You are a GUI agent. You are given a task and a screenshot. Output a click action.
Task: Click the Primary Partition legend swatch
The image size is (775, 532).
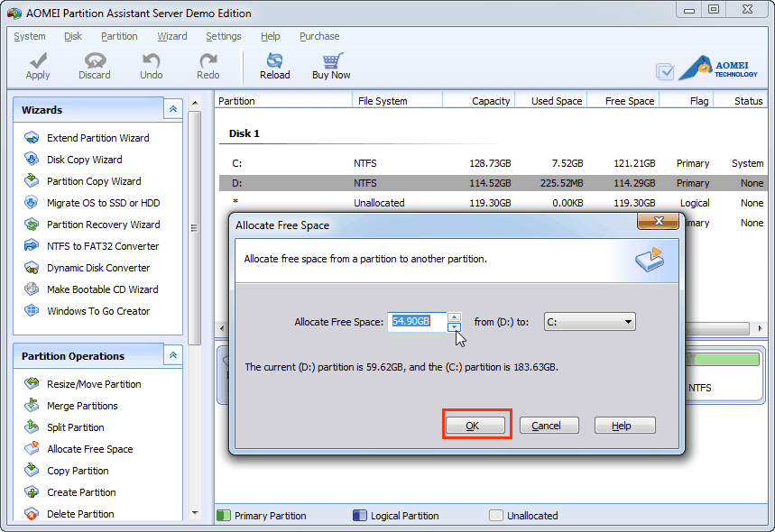(x=224, y=516)
